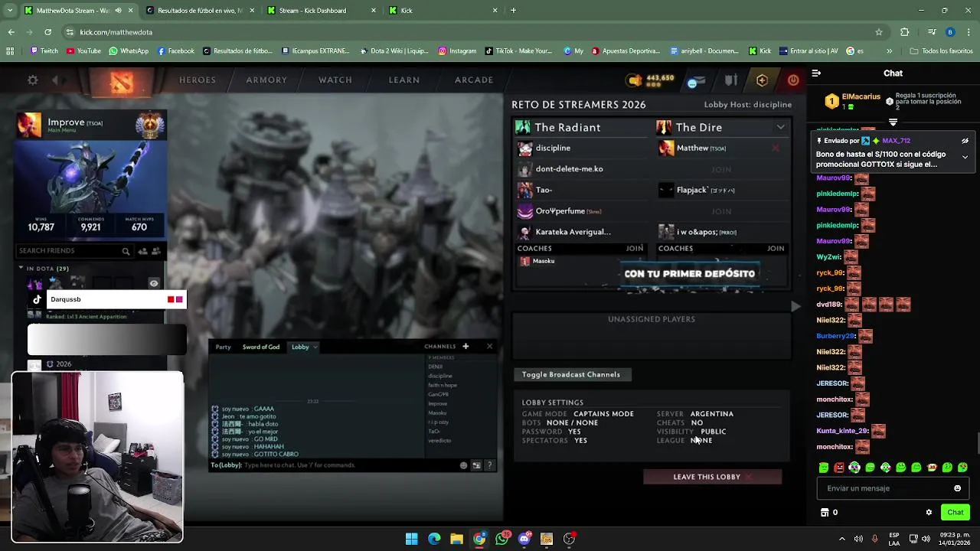This screenshot has width=980, height=551.
Task: Open ARMORY menu
Action: point(266,80)
